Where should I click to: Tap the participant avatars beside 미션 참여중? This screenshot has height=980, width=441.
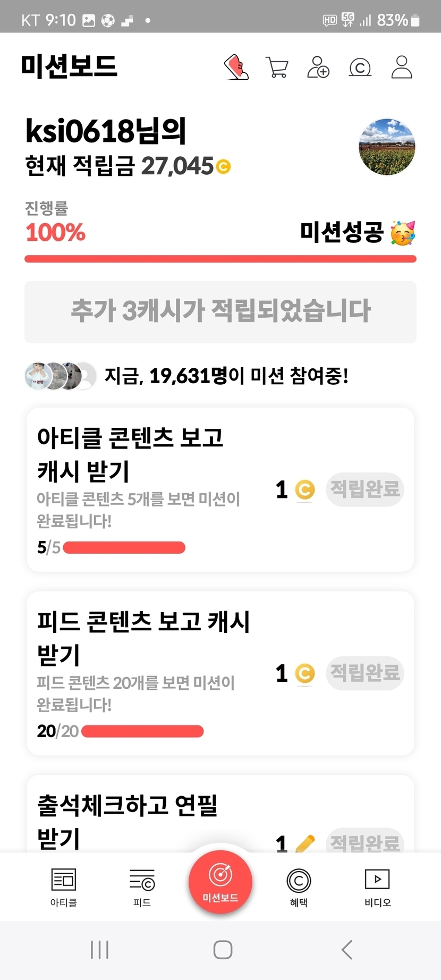pyautogui.click(x=61, y=376)
